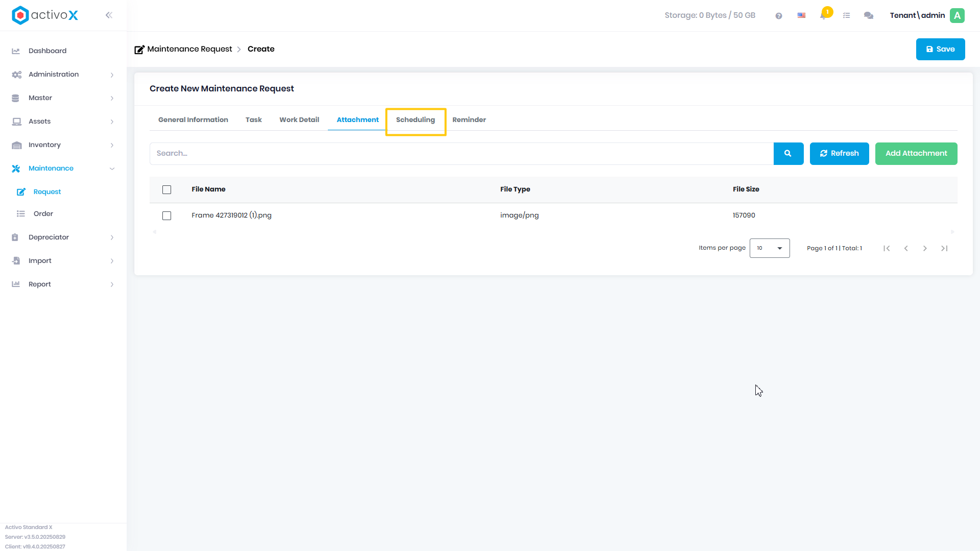Expand the Administration menu chevron
The height and width of the screenshot is (551, 980).
pyautogui.click(x=112, y=75)
